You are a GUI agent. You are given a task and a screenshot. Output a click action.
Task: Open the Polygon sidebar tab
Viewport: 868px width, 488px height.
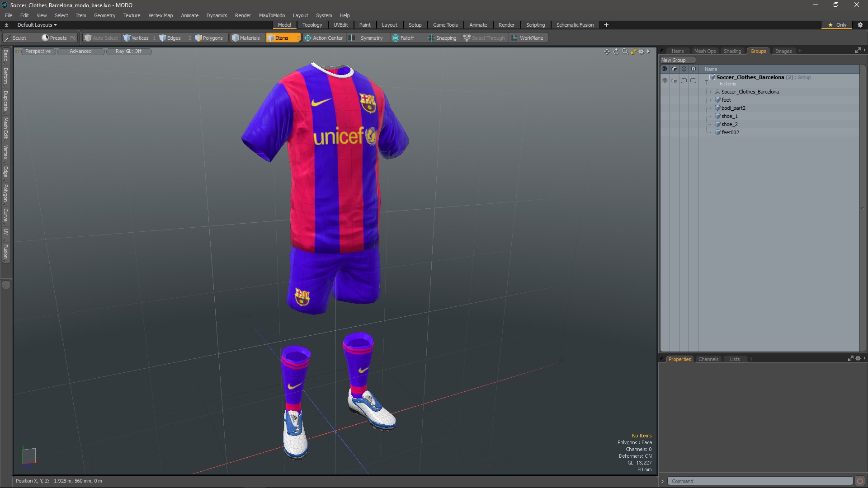click(x=5, y=193)
